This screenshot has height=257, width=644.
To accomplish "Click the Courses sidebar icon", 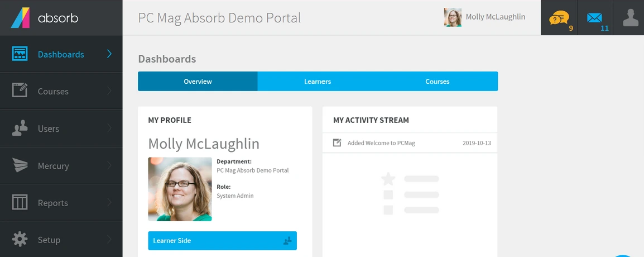I will pos(20,90).
